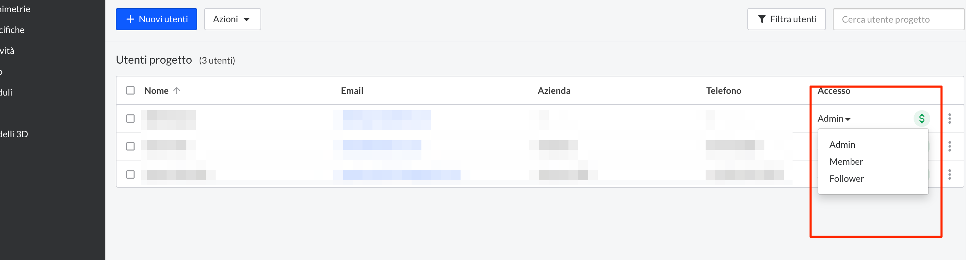Screen dimensions: 980x260
Task: Choose Follower from the access menu
Action: (846, 179)
